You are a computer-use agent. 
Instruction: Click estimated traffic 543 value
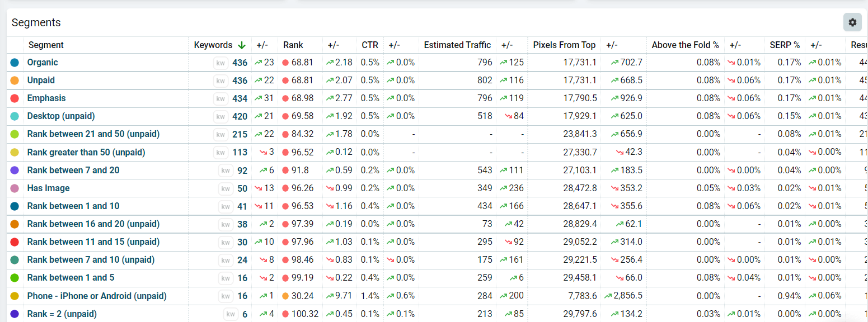(485, 171)
